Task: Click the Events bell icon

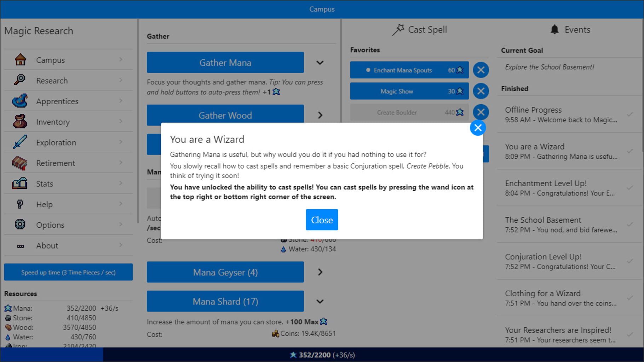Action: [554, 30]
